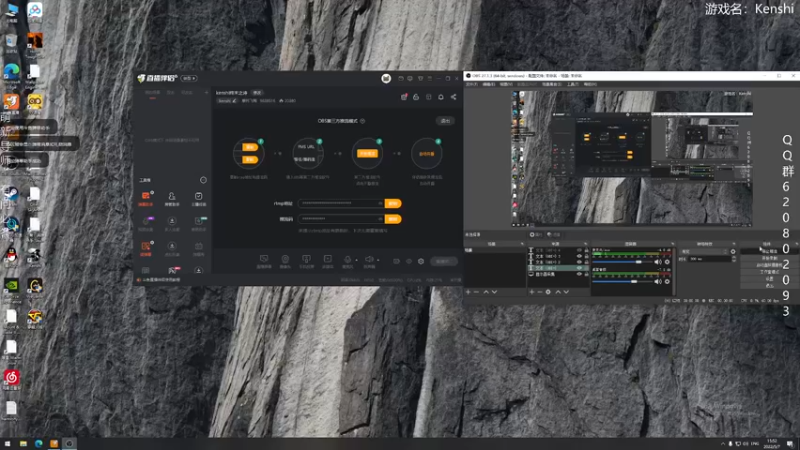
Task: Click the start streaming button in streaming companion
Action: [x=443, y=261]
